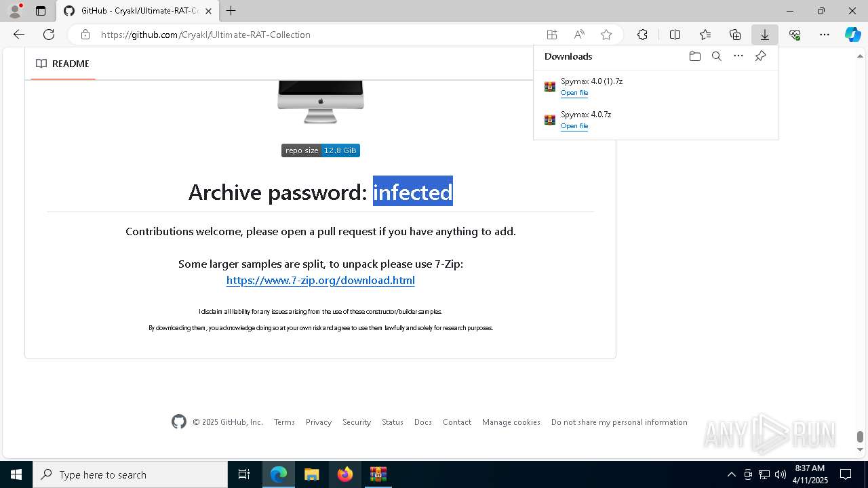868x488 pixels.
Task: Click Do not share my personal information
Action: tap(619, 422)
